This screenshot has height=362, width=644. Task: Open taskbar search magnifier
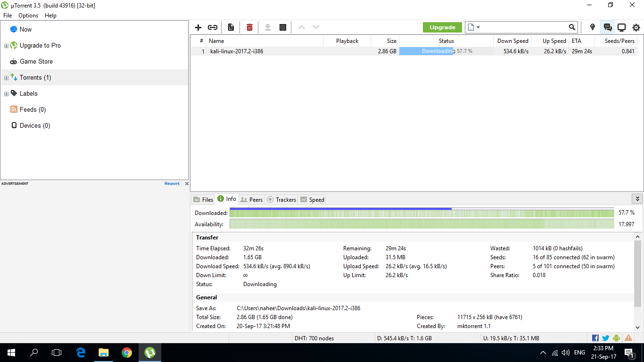[34, 352]
